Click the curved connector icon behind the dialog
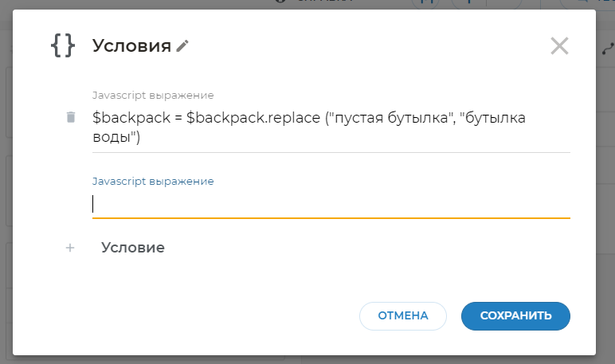615x364 pixels. pyautogui.click(x=608, y=49)
